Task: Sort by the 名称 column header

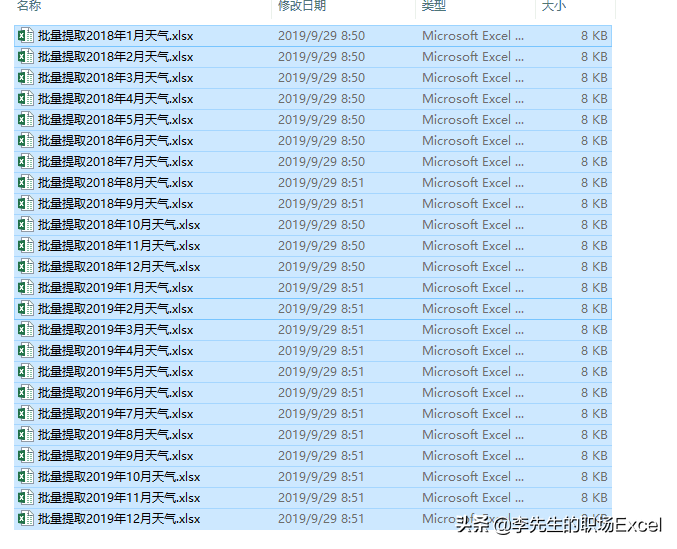Action: click(x=29, y=6)
